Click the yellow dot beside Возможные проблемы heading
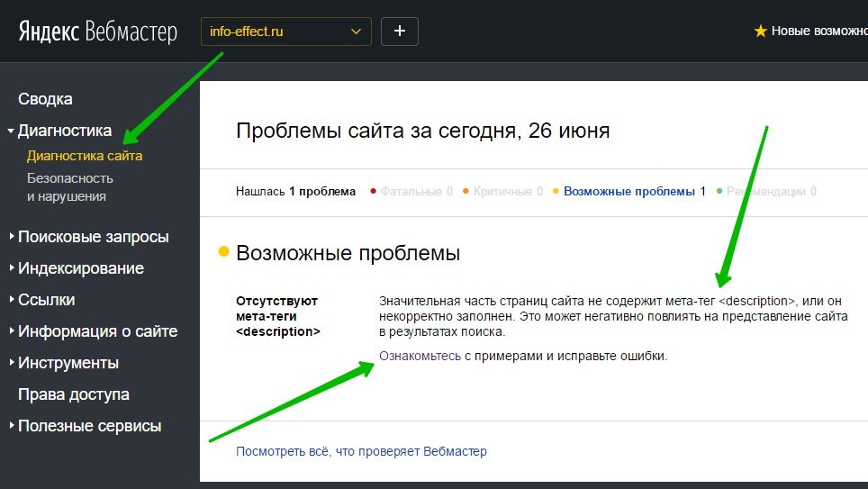The height and width of the screenshot is (489, 868). coord(223,251)
